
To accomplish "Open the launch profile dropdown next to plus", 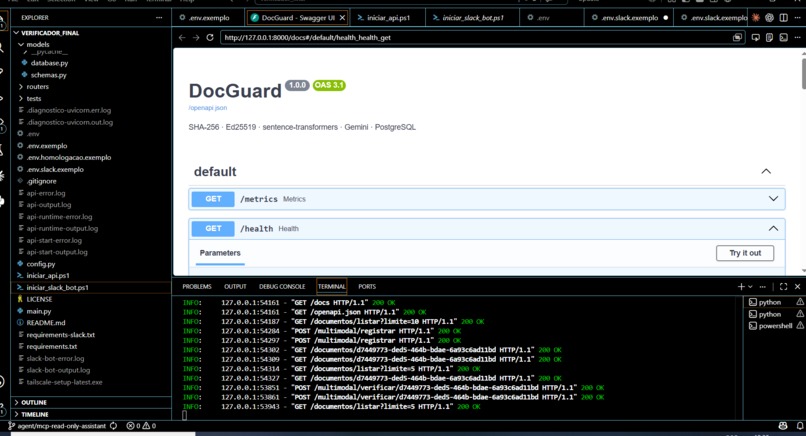I will (750, 286).
